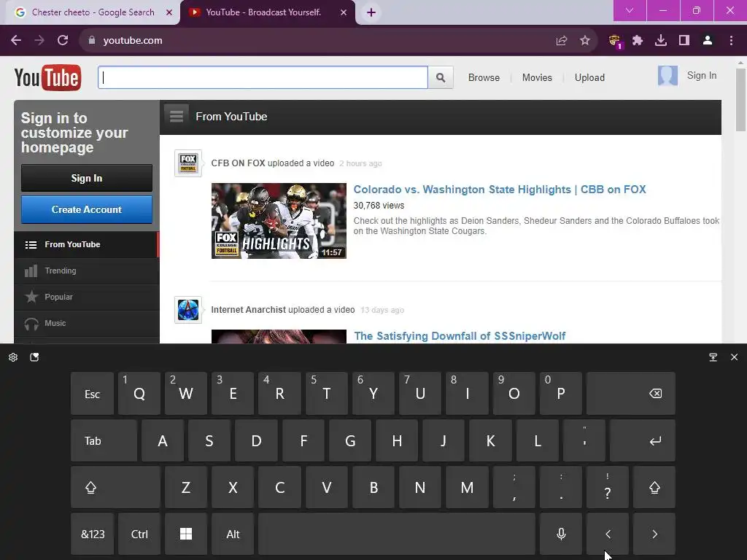This screenshot has width=747, height=560.
Task: Click the Internet Anarchist channel avatar
Action: (x=188, y=310)
